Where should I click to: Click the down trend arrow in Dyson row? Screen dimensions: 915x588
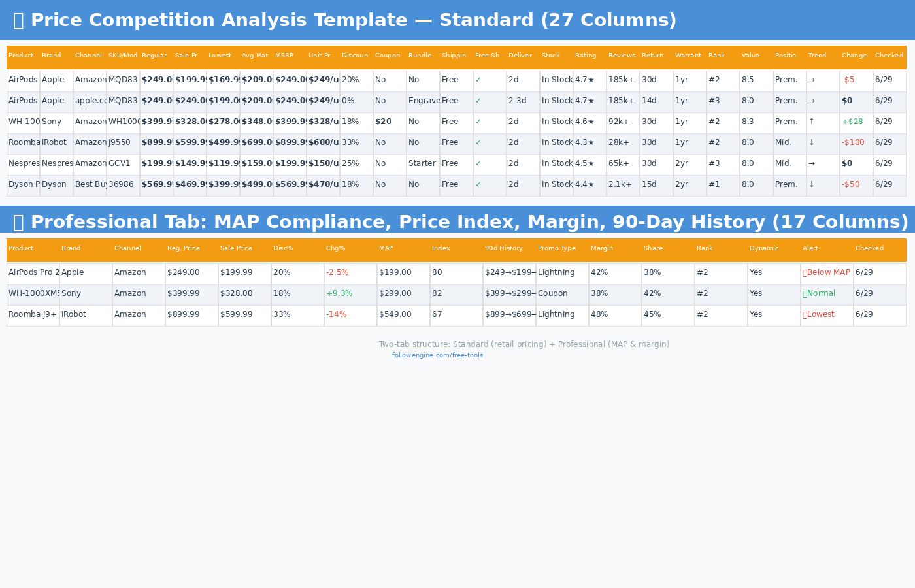(x=812, y=185)
